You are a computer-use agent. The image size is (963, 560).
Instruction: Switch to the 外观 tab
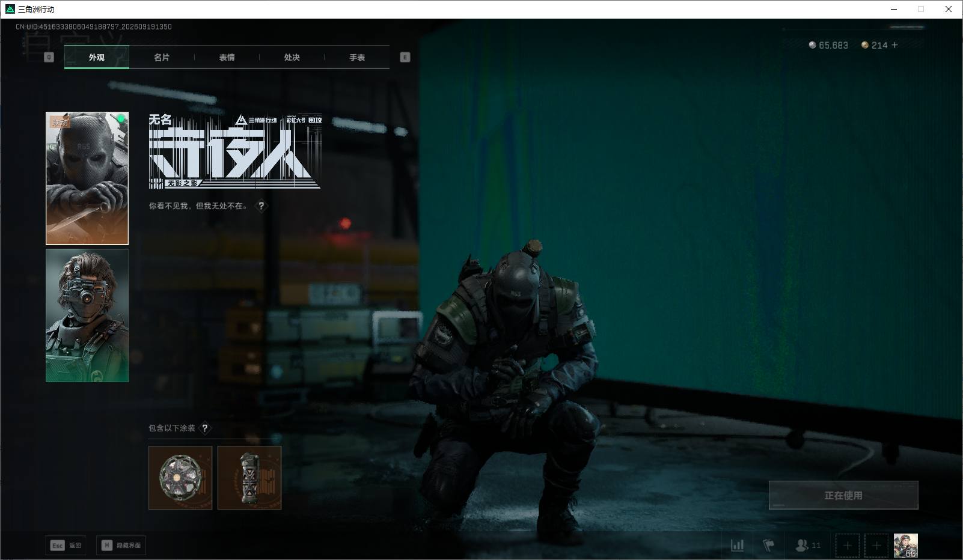[97, 57]
